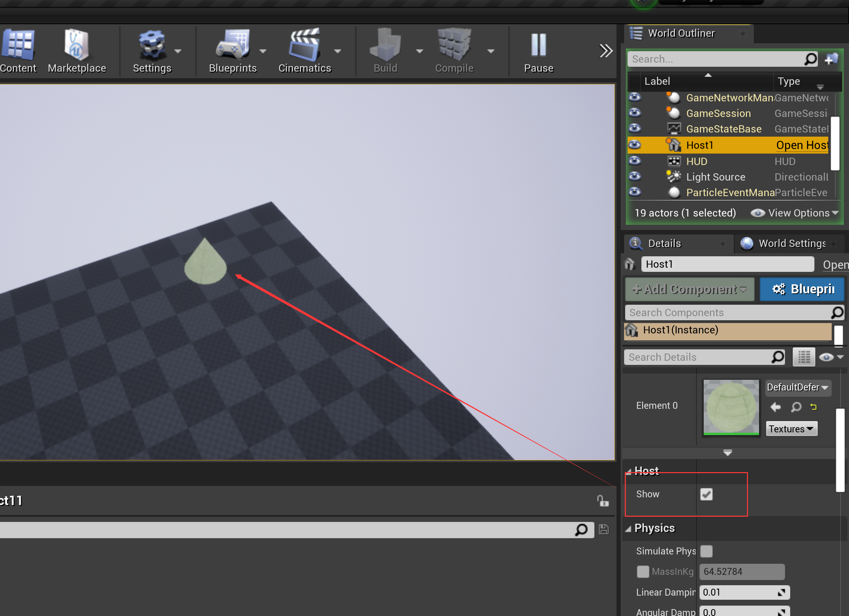Enable the Simulate Physics checkbox
The image size is (849, 616).
tap(706, 551)
